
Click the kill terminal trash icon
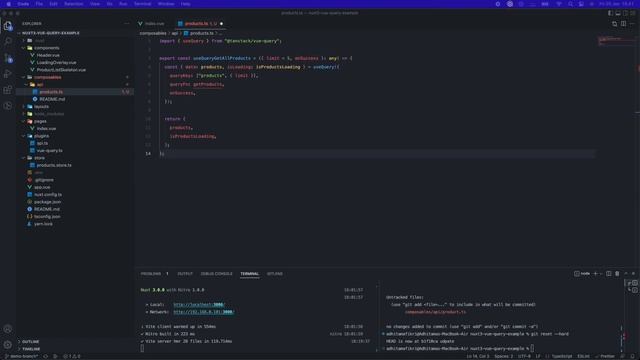tap(617, 273)
